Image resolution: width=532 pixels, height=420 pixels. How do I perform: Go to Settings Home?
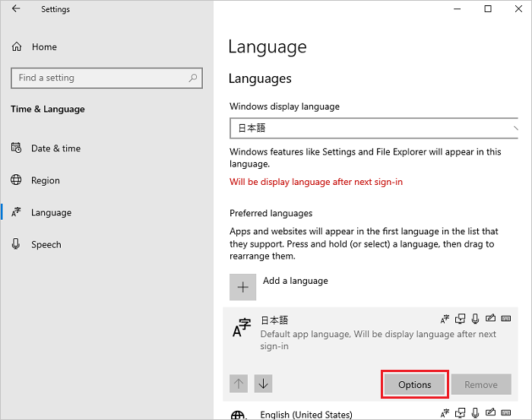(x=44, y=47)
